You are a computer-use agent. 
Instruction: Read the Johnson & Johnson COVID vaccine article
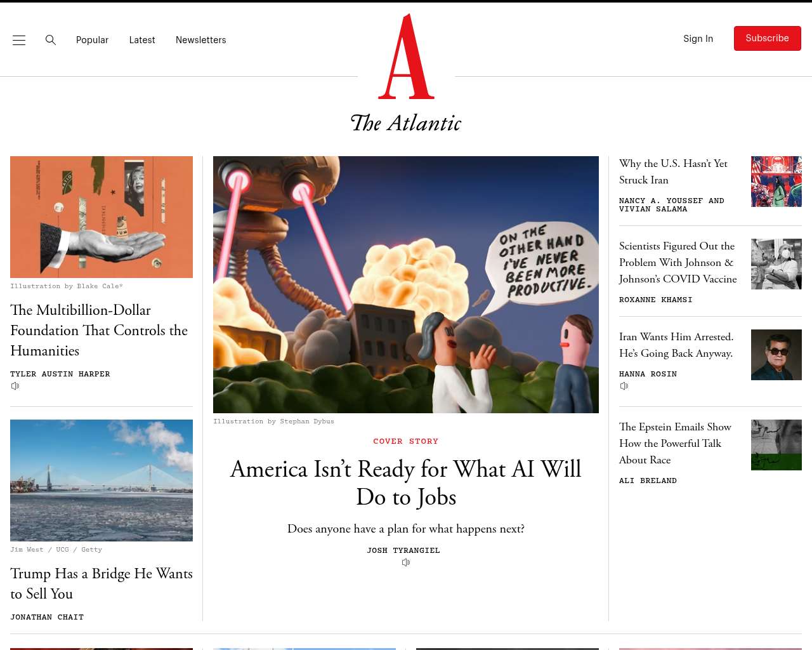click(x=678, y=262)
